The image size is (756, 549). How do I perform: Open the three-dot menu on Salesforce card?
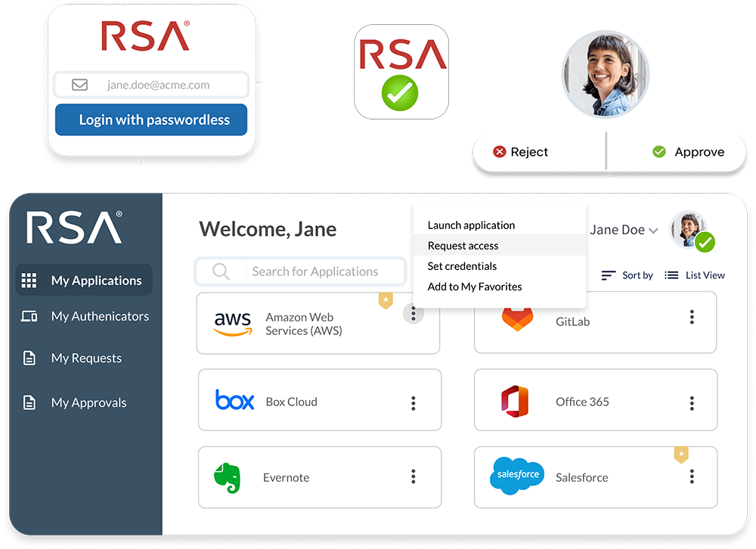tap(692, 476)
